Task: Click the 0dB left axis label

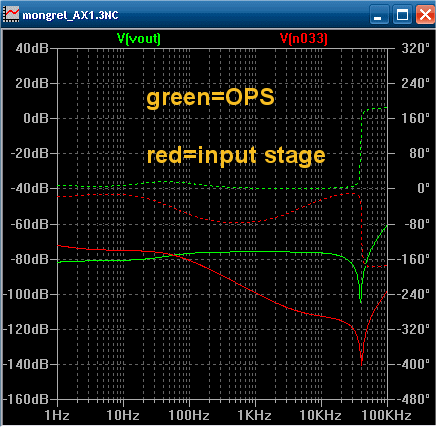Action: (x=36, y=118)
